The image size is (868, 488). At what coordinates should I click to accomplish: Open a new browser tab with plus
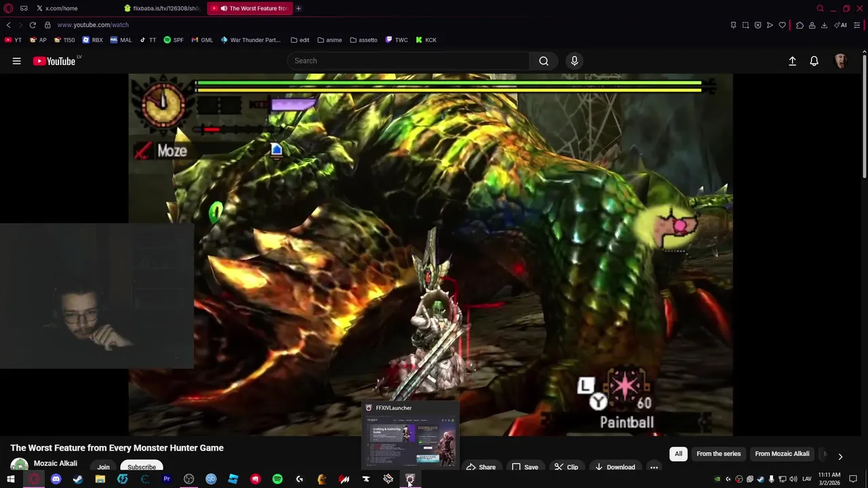pyautogui.click(x=298, y=8)
